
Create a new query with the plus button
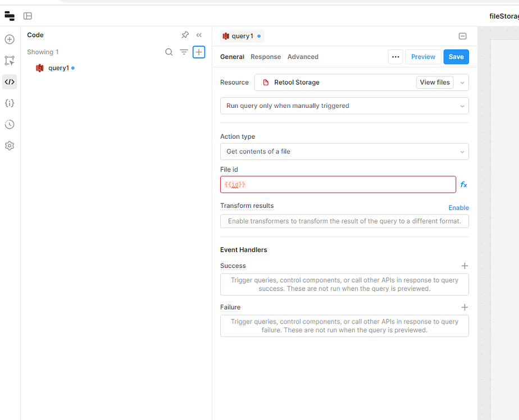(199, 52)
